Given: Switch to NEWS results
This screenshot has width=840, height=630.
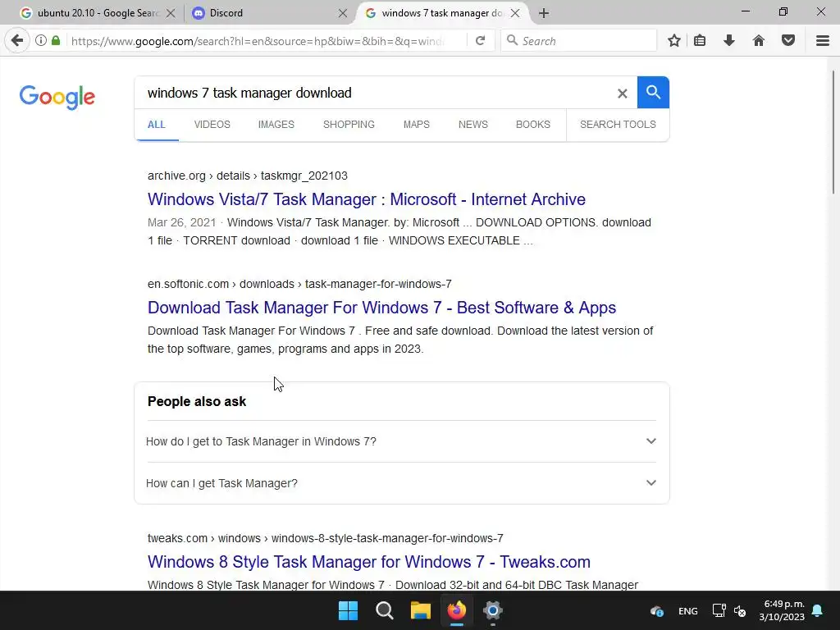Looking at the screenshot, I should coord(473,125).
